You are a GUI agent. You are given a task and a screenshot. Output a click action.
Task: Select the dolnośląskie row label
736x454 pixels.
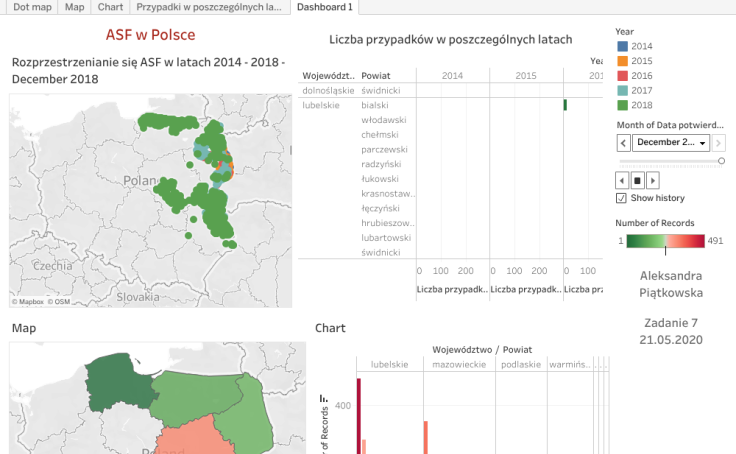[x=328, y=91]
